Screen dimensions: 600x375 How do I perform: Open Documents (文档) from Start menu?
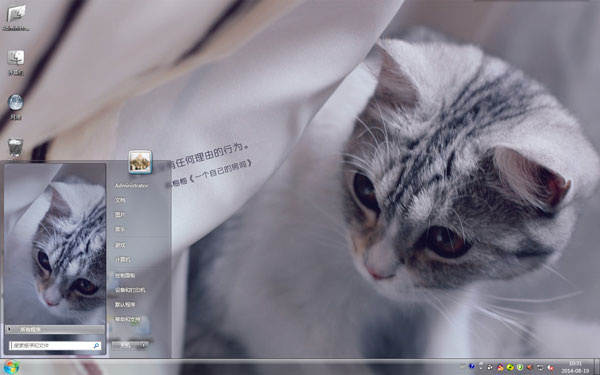coord(120,200)
